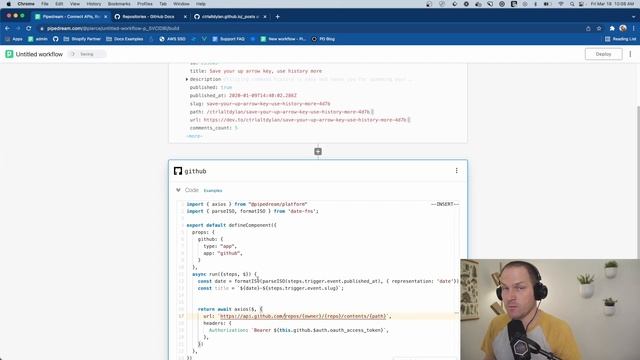
Task: Open the File menu
Action: tap(44, 4)
